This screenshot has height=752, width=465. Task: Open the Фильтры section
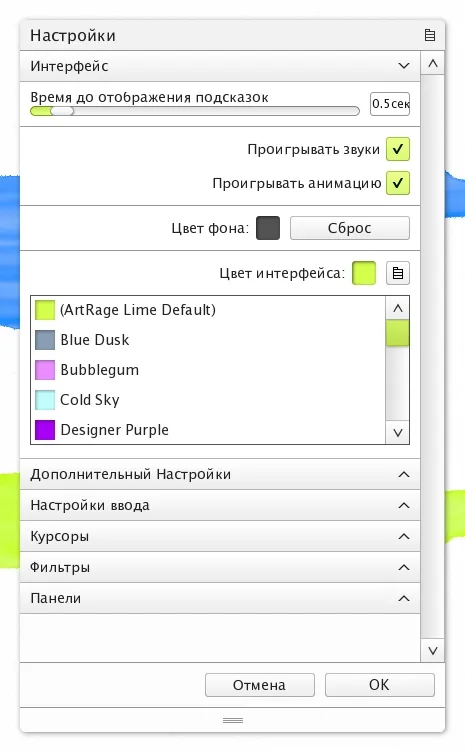(x=220, y=567)
